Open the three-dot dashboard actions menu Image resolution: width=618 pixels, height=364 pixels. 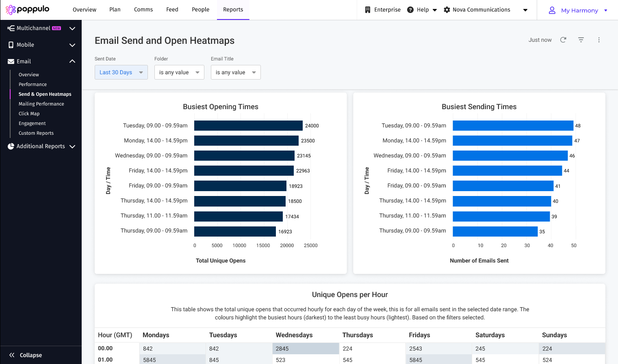point(599,40)
